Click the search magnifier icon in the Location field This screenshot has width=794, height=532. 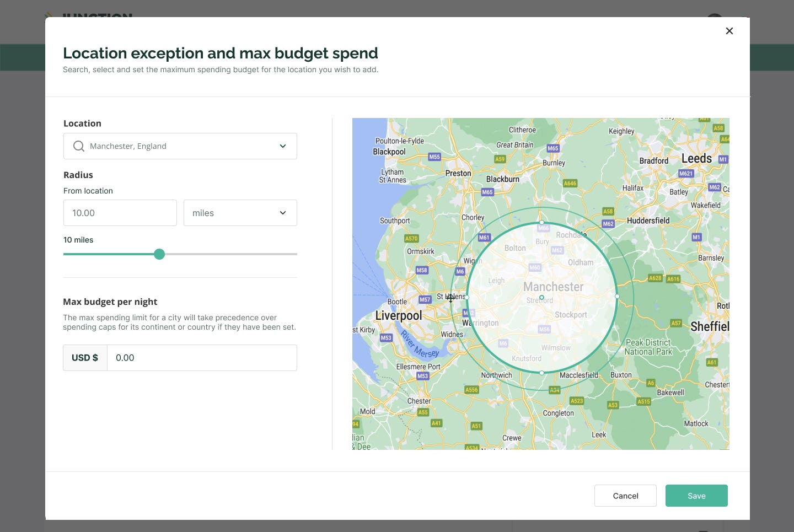click(x=78, y=146)
